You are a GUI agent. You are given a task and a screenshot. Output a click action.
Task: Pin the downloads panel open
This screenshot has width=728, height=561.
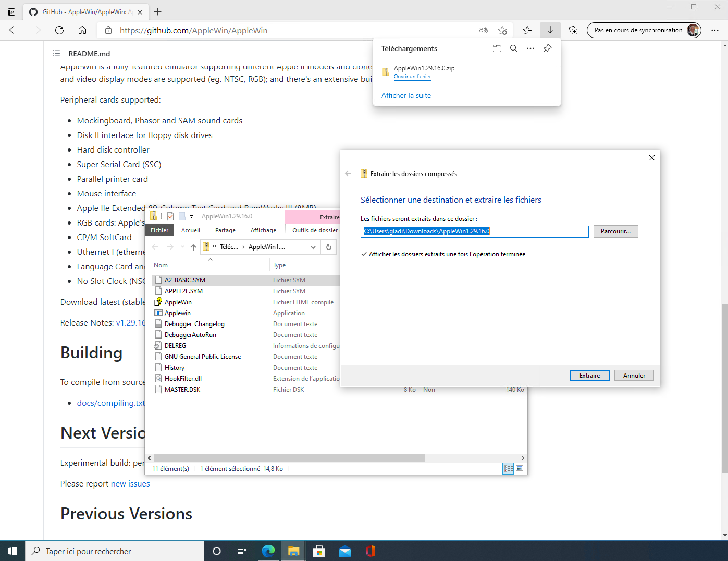(x=547, y=48)
